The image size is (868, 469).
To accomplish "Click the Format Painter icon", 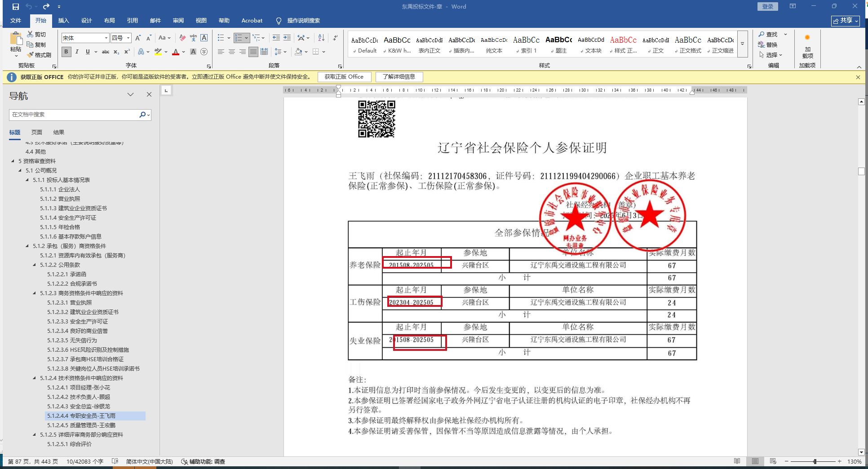I will 39,55.
